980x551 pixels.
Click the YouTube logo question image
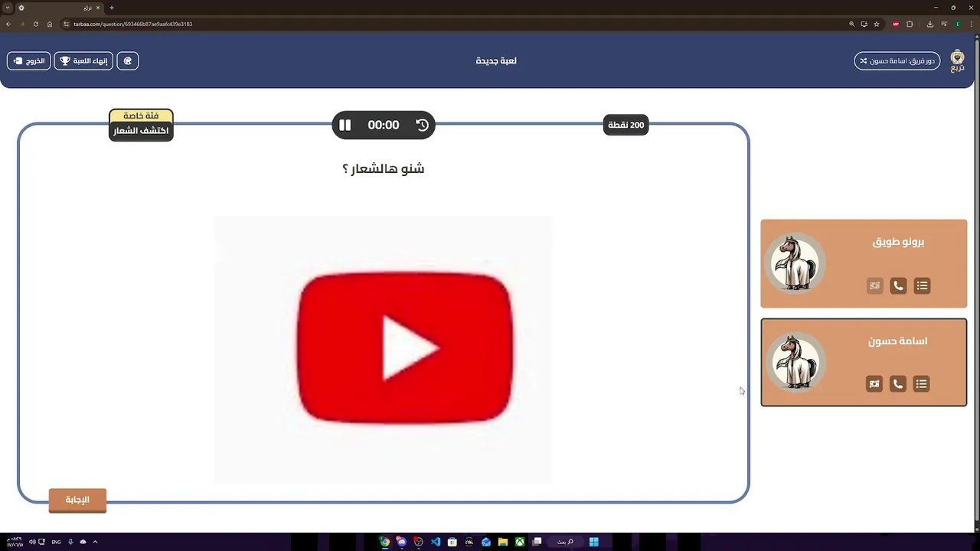pyautogui.click(x=383, y=349)
